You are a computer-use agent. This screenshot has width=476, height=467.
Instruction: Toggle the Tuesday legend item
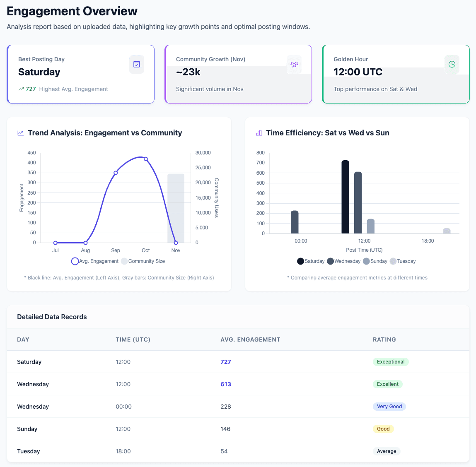[403, 261]
